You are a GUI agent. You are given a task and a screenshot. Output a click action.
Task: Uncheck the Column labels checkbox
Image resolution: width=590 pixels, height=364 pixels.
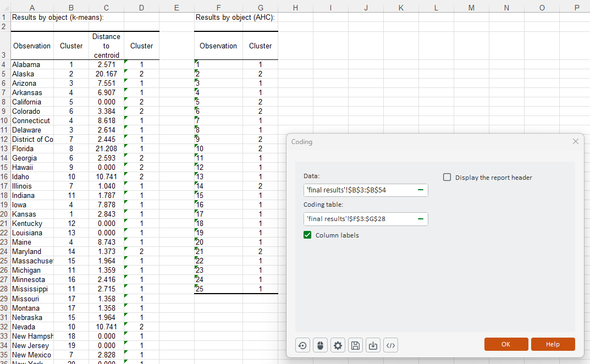[x=307, y=235]
